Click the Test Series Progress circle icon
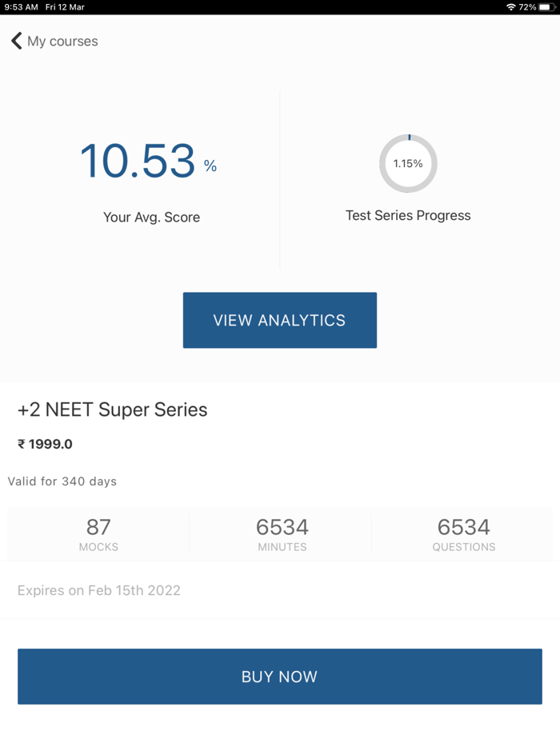The image size is (560, 747). pos(408,163)
